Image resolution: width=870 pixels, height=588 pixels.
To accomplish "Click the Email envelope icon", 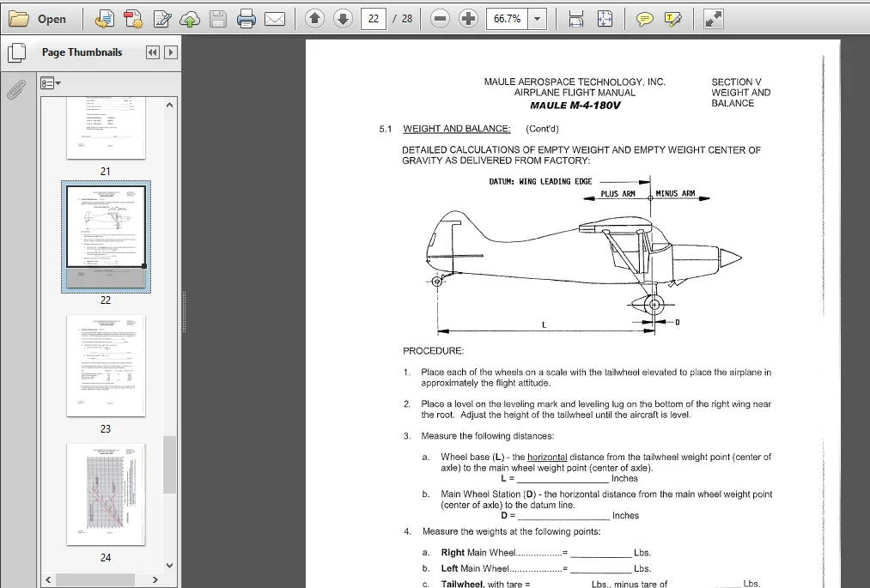I will [x=275, y=19].
